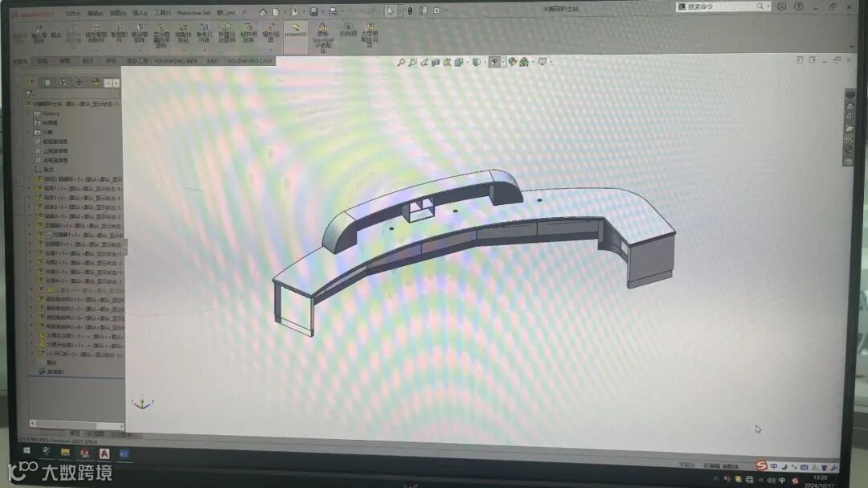The height and width of the screenshot is (488, 868).
Task: Click the View Orientation cube icon
Action: pyautogui.click(x=458, y=63)
